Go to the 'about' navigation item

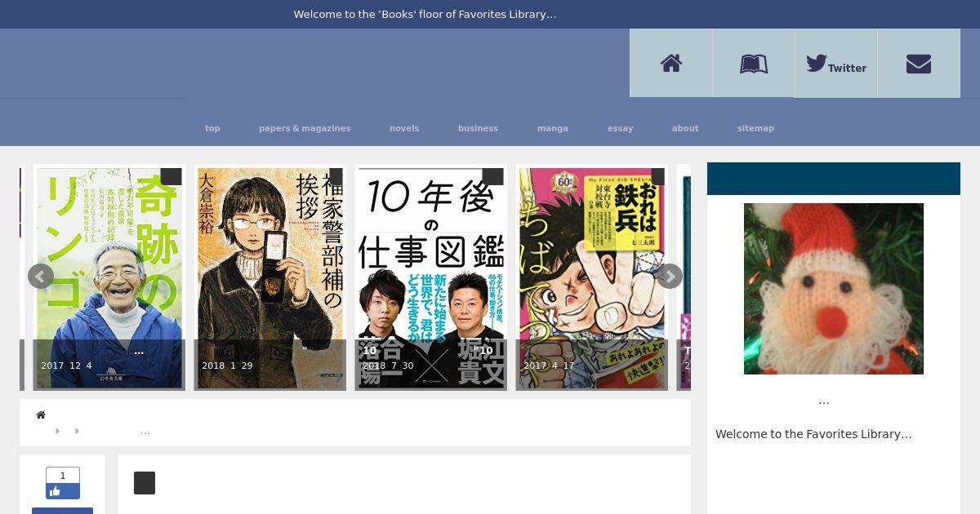click(685, 128)
